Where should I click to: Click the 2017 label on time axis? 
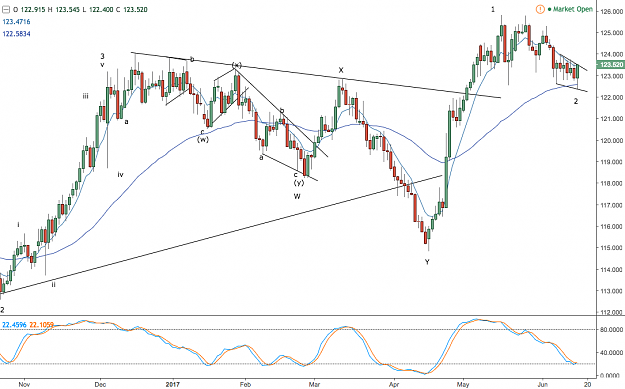(173, 384)
